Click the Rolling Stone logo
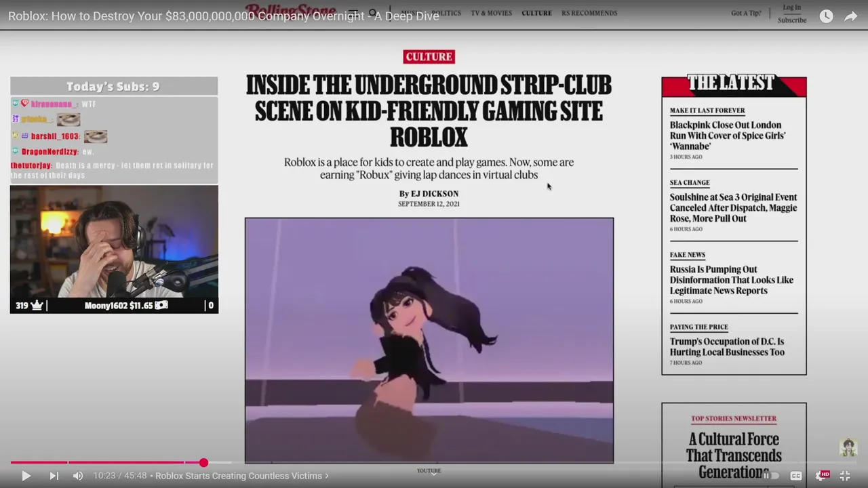 tap(290, 10)
